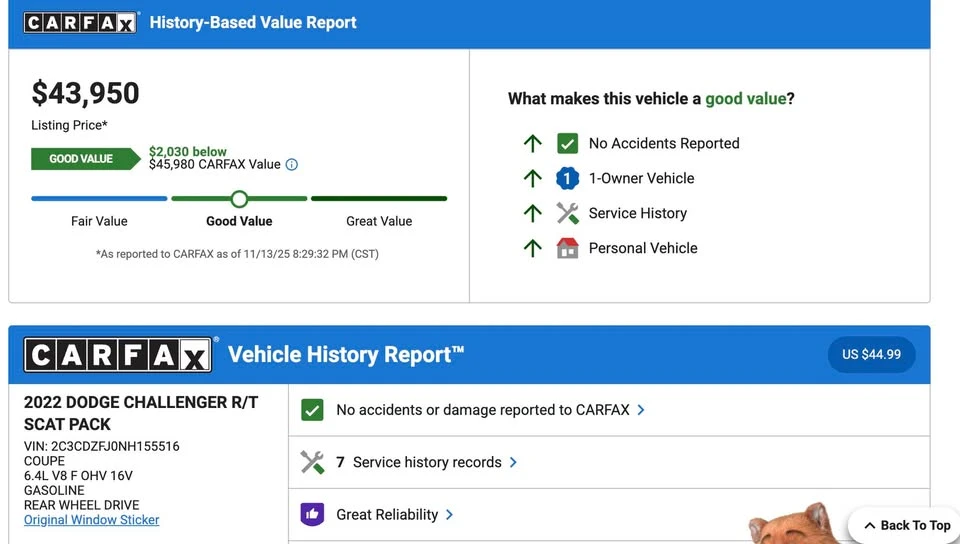This screenshot has height=544, width=960.
Task: Click the GASOLINE fuel type text
Action: (x=54, y=490)
